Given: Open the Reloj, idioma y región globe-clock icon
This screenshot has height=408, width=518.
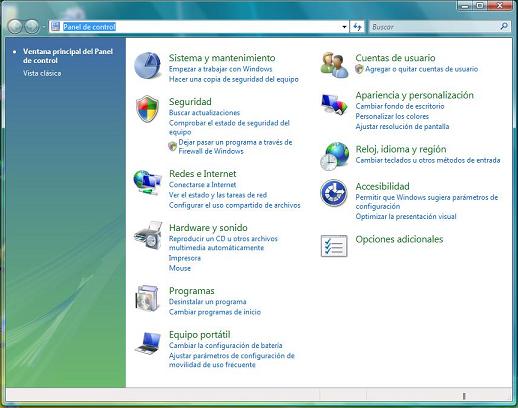Looking at the screenshot, I should tap(334, 156).
